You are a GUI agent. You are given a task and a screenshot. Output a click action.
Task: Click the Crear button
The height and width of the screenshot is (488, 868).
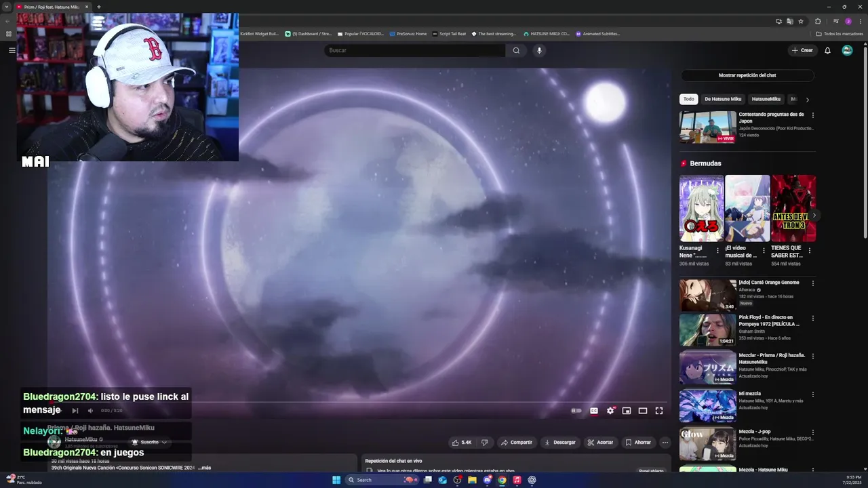802,50
